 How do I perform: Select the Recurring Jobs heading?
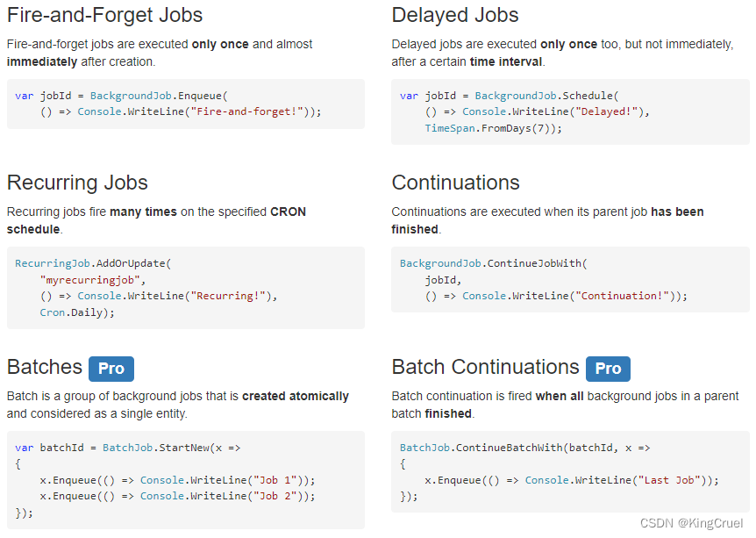click(77, 183)
